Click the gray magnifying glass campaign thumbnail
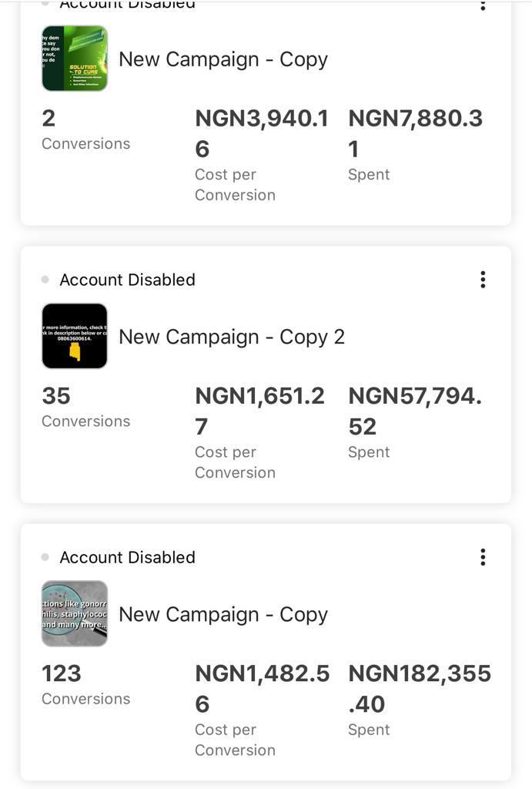The height and width of the screenshot is (789, 532). pyautogui.click(x=75, y=613)
